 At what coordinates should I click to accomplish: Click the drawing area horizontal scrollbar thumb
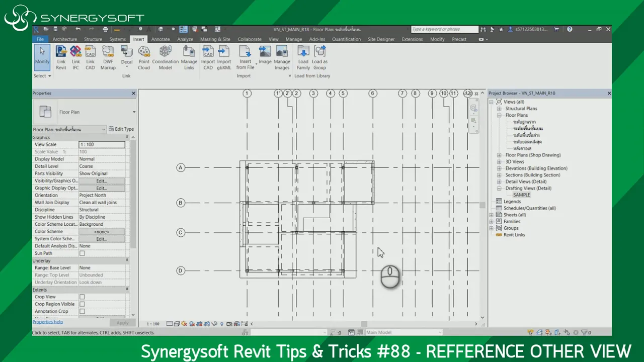364,324
